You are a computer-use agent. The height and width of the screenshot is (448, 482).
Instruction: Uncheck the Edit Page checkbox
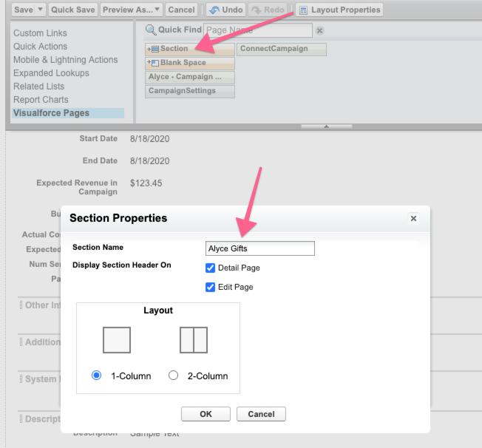pyautogui.click(x=210, y=287)
